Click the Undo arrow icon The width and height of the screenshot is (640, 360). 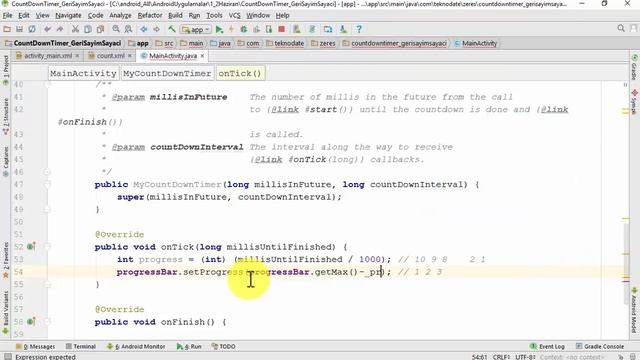(x=47, y=29)
